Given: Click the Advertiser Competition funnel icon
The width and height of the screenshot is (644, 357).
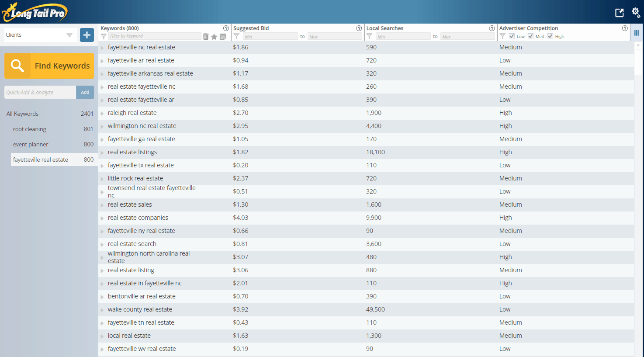Looking at the screenshot, I should 502,36.
